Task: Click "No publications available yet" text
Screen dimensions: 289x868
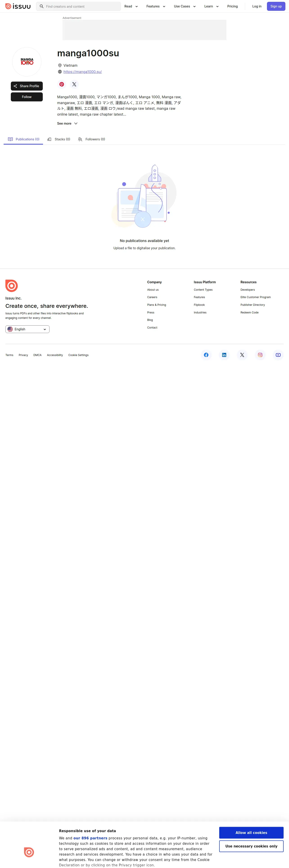Action: coord(144,241)
